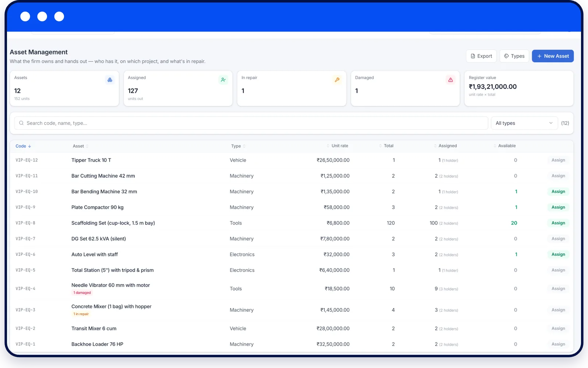Click the (12) result count
This screenshot has width=588, height=368.
565,123
